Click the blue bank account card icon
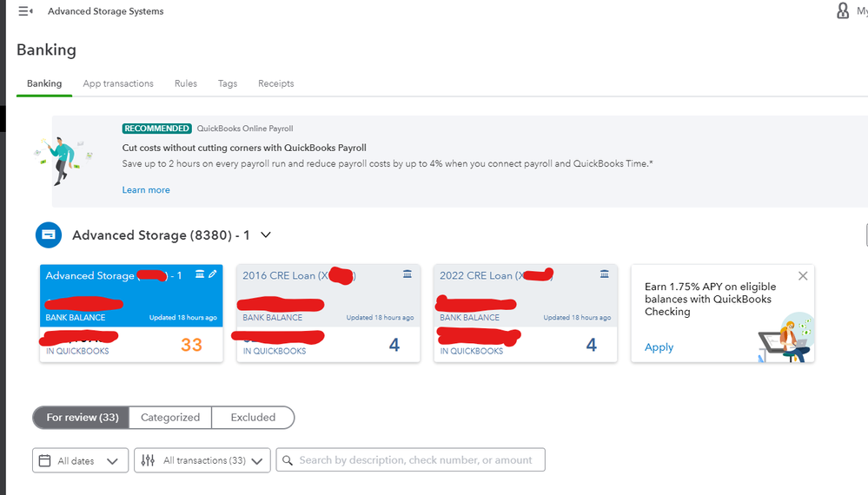 pos(48,235)
